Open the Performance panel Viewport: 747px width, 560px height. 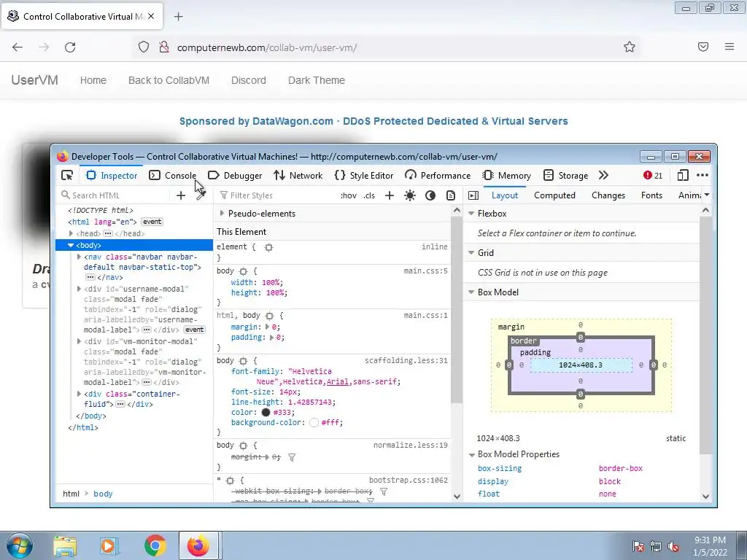[438, 175]
